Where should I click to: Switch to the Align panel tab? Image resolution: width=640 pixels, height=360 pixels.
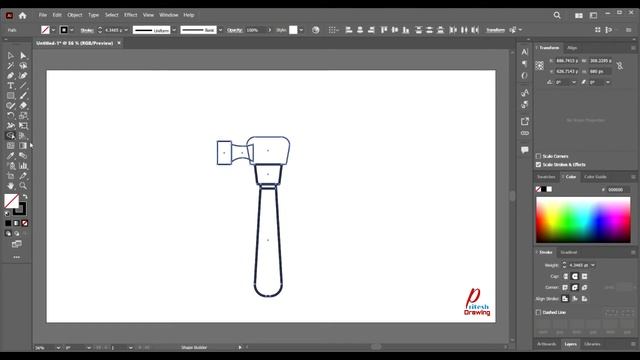pos(572,48)
